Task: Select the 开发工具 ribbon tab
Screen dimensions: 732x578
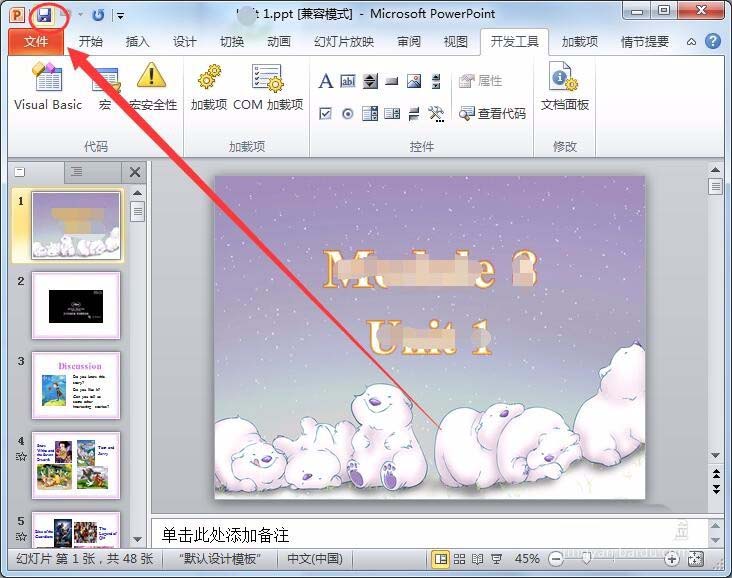Action: point(514,42)
